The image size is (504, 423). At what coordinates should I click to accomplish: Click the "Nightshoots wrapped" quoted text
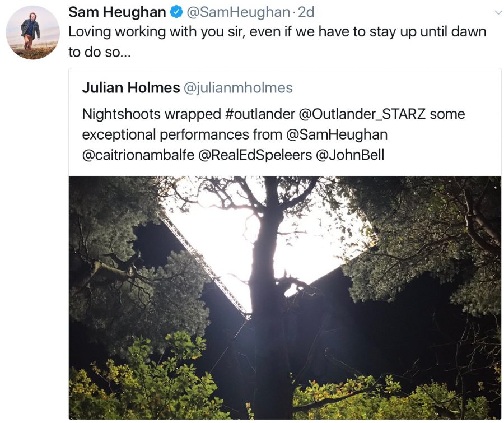click(151, 114)
